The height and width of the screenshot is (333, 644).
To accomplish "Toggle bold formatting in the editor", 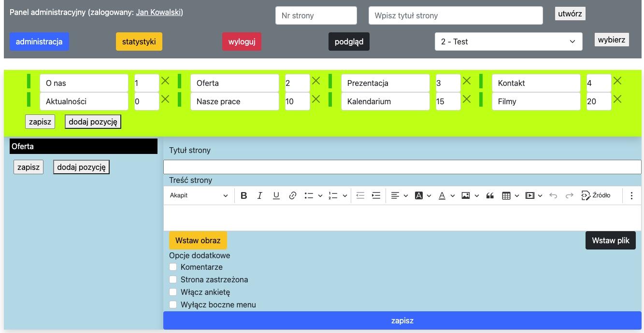I will click(x=244, y=195).
